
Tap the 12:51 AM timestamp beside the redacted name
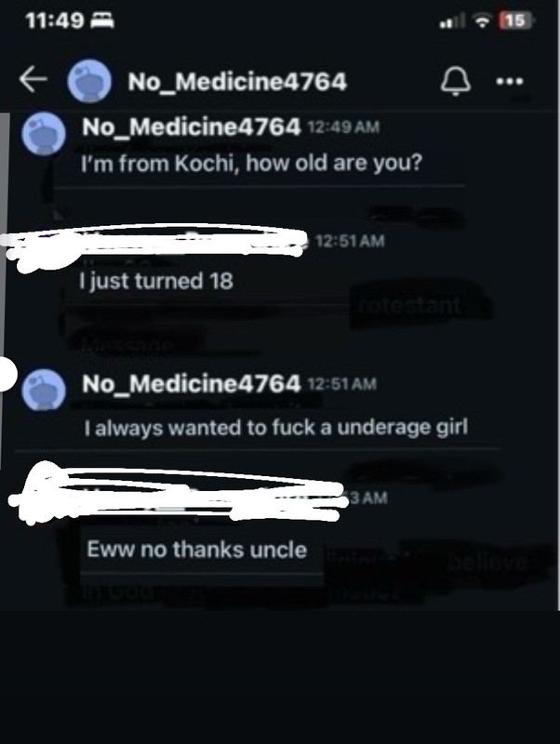coord(350,241)
